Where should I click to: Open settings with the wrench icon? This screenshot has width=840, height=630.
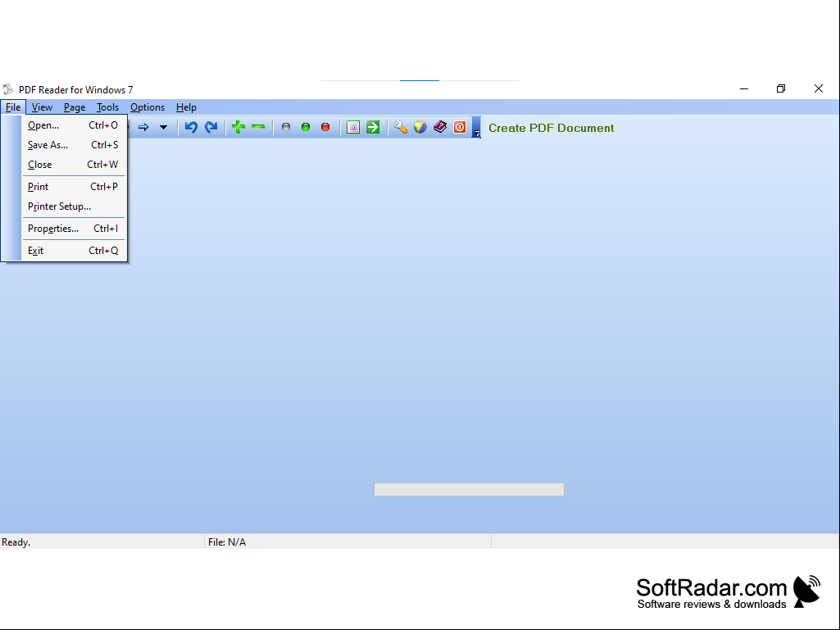click(x=400, y=127)
